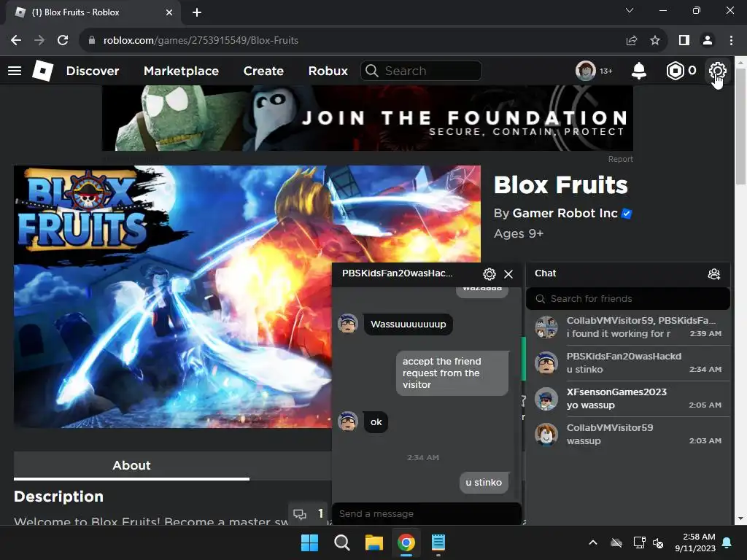
Task: Open the notification bell in the system tray
Action: pos(727,542)
